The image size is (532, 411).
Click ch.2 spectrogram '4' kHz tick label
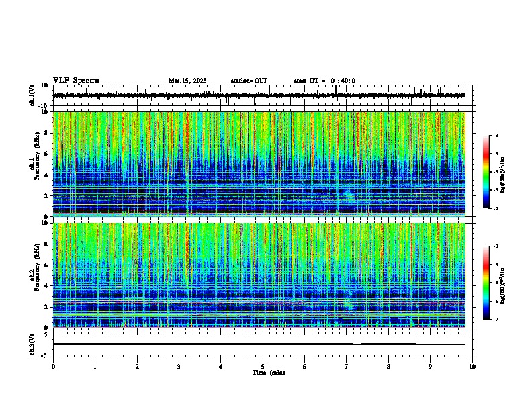47,286
